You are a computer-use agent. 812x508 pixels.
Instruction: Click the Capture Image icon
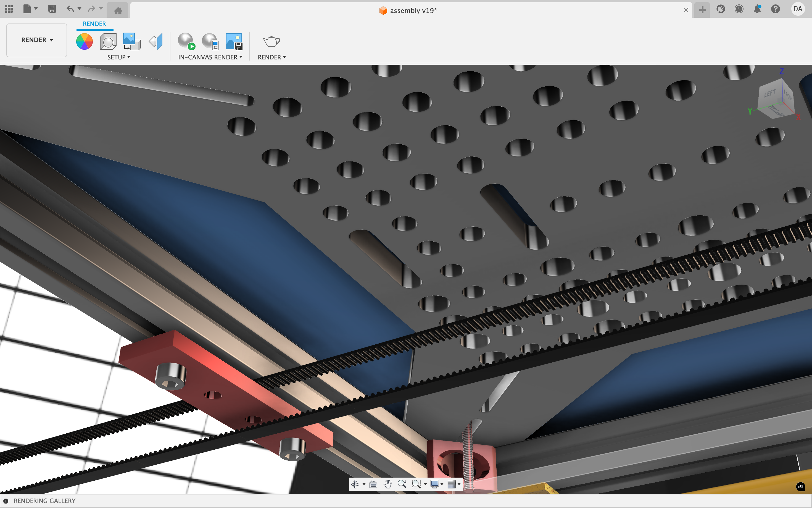coord(234,42)
